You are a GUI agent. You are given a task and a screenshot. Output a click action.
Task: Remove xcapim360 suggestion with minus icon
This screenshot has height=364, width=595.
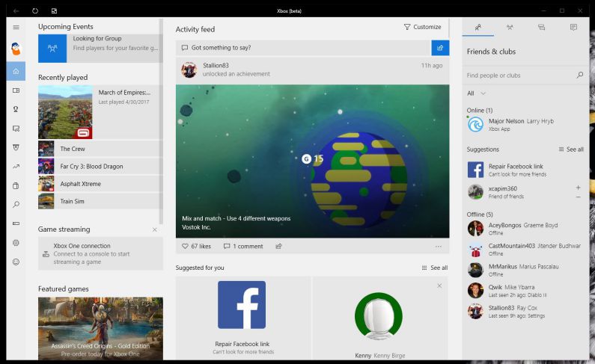click(578, 197)
